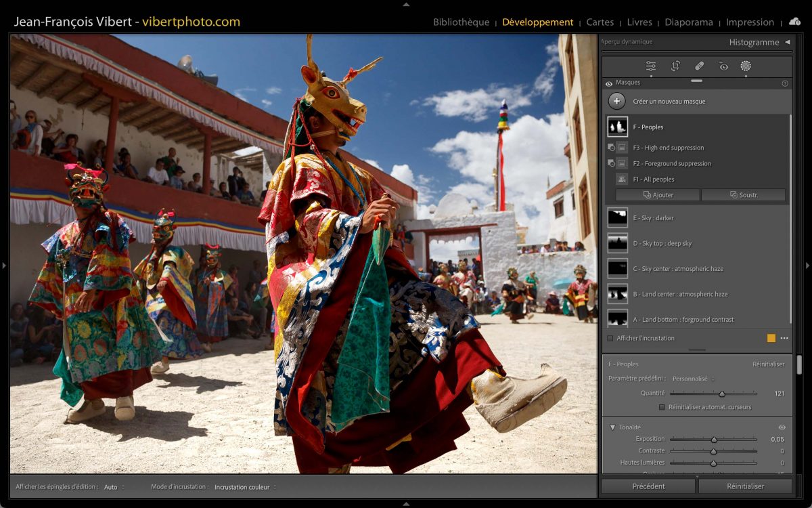The width and height of the screenshot is (812, 508).
Task: Open overlay options three-dots menu
Action: (784, 338)
